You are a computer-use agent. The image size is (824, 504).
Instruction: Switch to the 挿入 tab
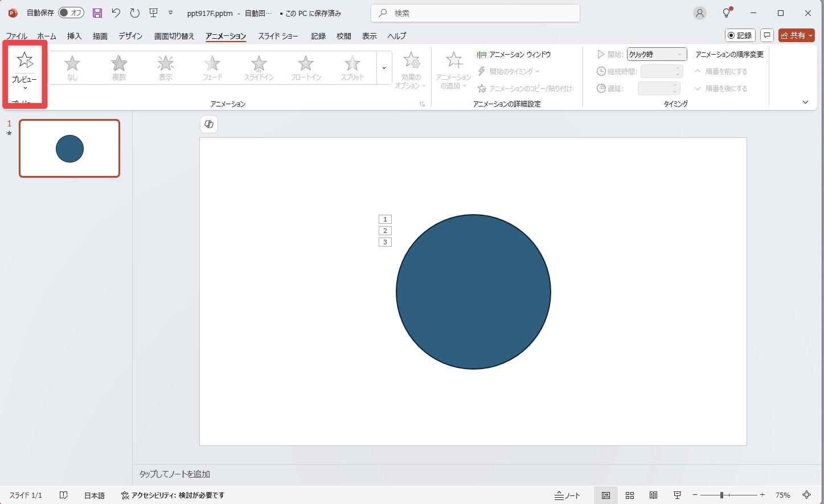click(75, 36)
